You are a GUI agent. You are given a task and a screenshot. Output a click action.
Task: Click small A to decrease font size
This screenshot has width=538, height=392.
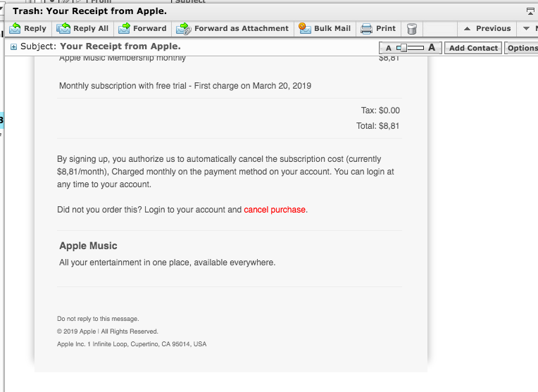pyautogui.click(x=389, y=48)
